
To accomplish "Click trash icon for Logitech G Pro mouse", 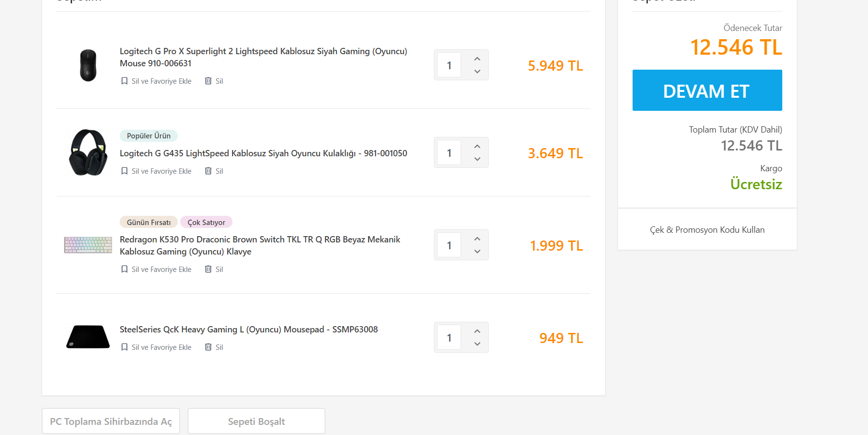I will point(208,81).
